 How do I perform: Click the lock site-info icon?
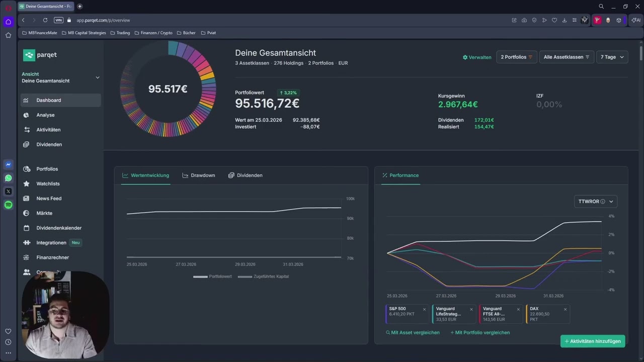pos(69,20)
